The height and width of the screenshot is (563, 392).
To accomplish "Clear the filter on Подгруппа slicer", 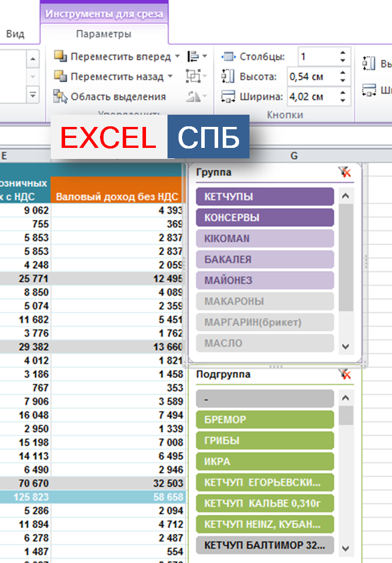I will [x=345, y=374].
